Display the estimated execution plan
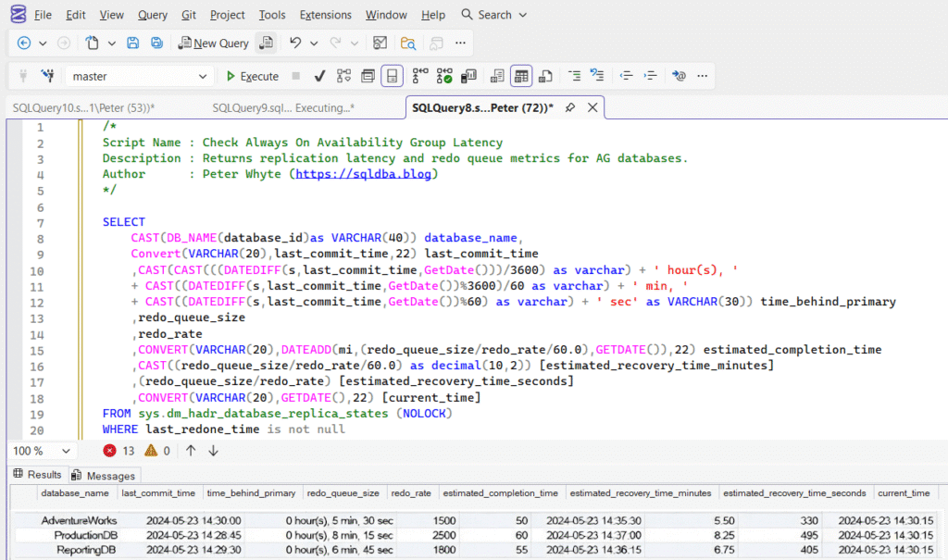Image resolution: width=948 pixels, height=560 pixels. pyautogui.click(x=343, y=76)
